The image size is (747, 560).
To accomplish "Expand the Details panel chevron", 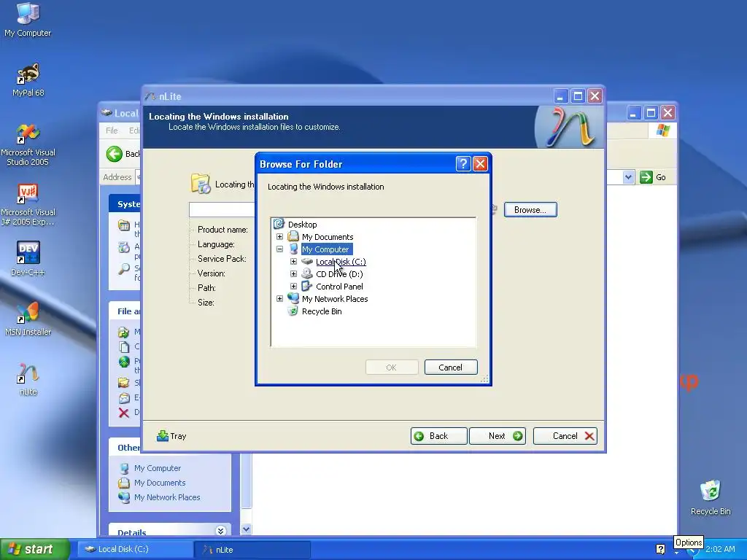I will [x=220, y=531].
